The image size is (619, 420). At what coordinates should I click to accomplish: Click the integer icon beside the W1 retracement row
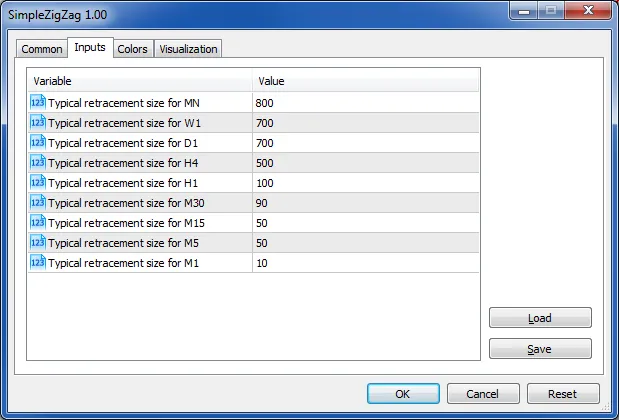38,122
